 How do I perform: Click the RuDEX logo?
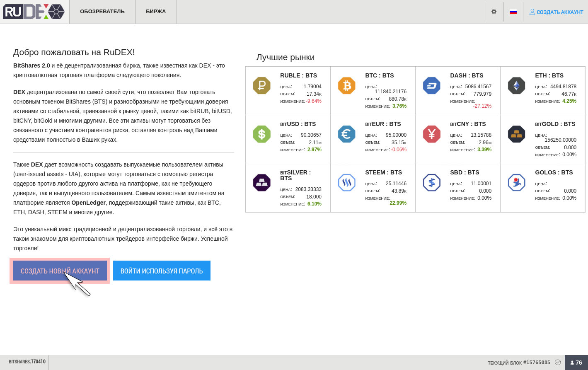pyautogui.click(x=34, y=12)
